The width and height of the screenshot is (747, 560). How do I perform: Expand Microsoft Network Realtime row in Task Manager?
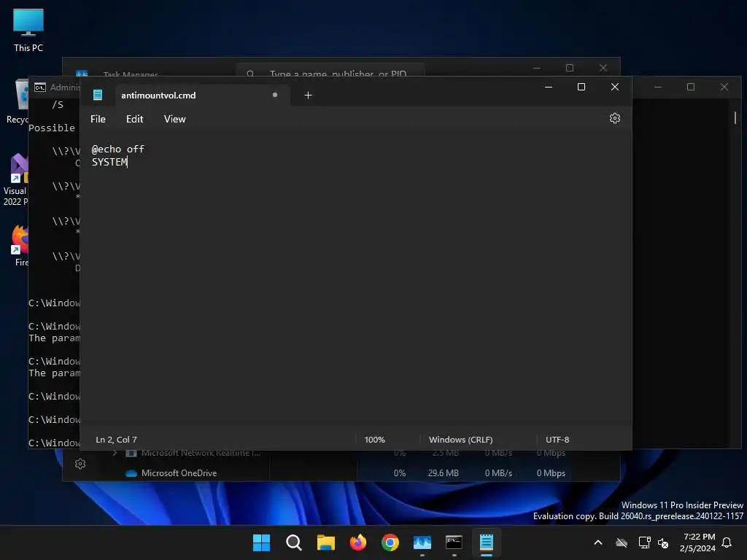(115, 452)
